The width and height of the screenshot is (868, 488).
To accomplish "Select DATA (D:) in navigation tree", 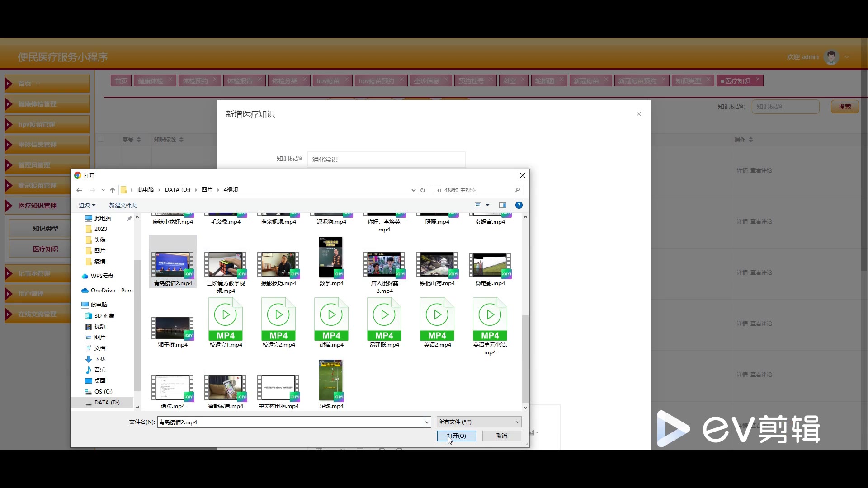I will pyautogui.click(x=107, y=403).
